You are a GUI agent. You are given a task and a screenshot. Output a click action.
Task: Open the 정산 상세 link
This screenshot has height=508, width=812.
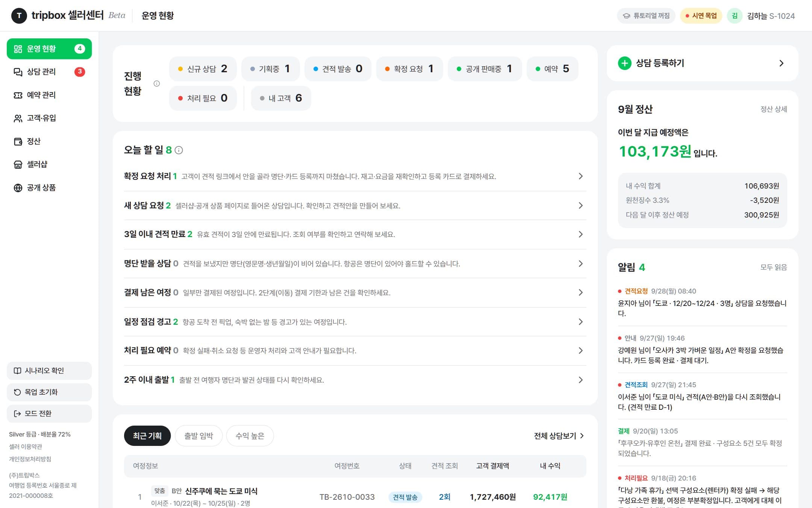773,109
